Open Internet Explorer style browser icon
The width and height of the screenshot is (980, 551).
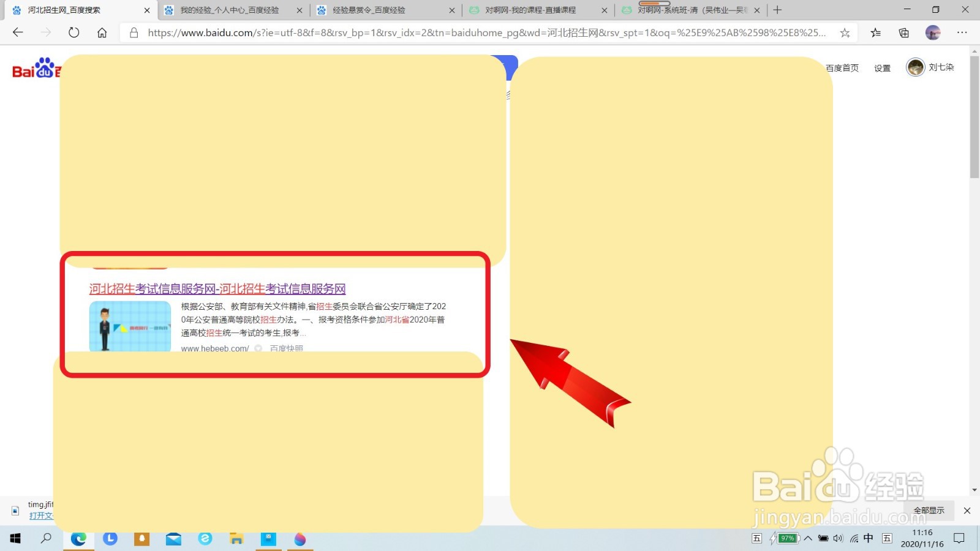pyautogui.click(x=205, y=539)
